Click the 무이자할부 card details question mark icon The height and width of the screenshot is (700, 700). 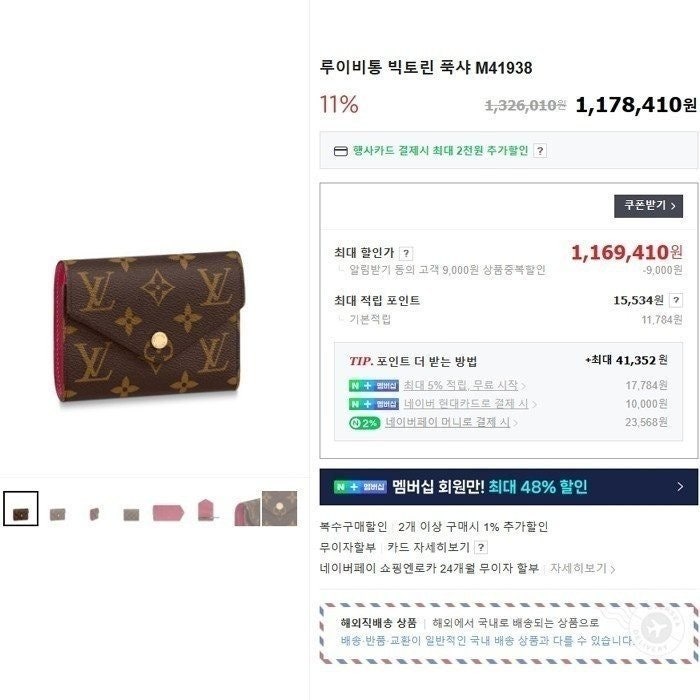coord(481,547)
